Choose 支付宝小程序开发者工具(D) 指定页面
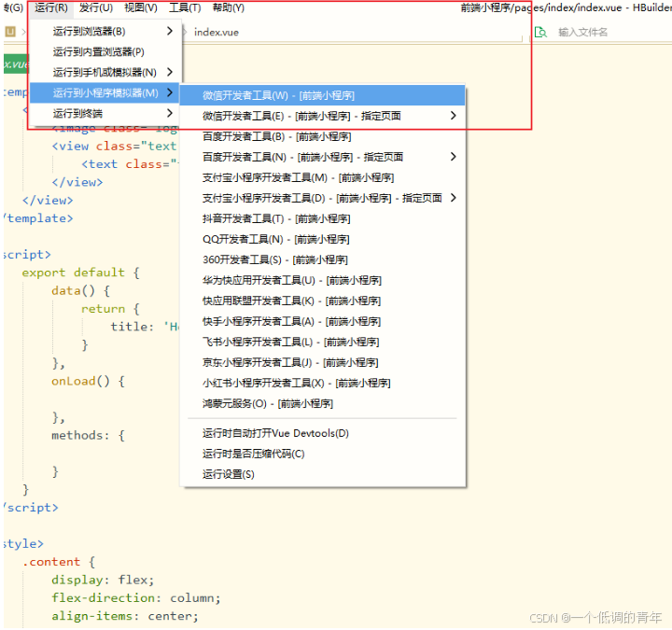The image size is (672, 630). click(x=322, y=199)
